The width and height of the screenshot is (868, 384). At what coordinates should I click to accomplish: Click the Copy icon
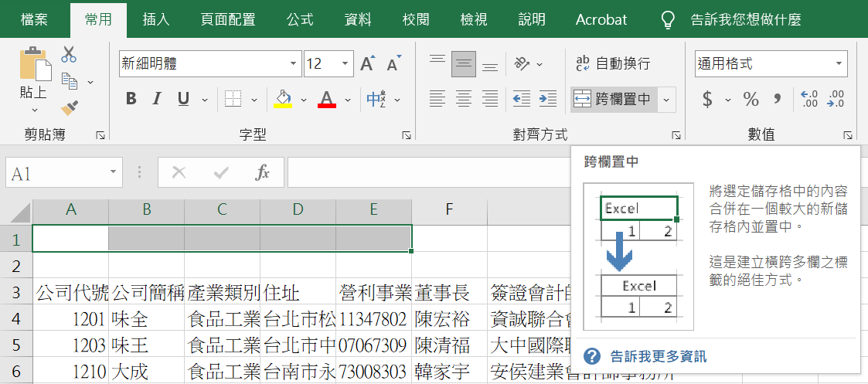70,81
